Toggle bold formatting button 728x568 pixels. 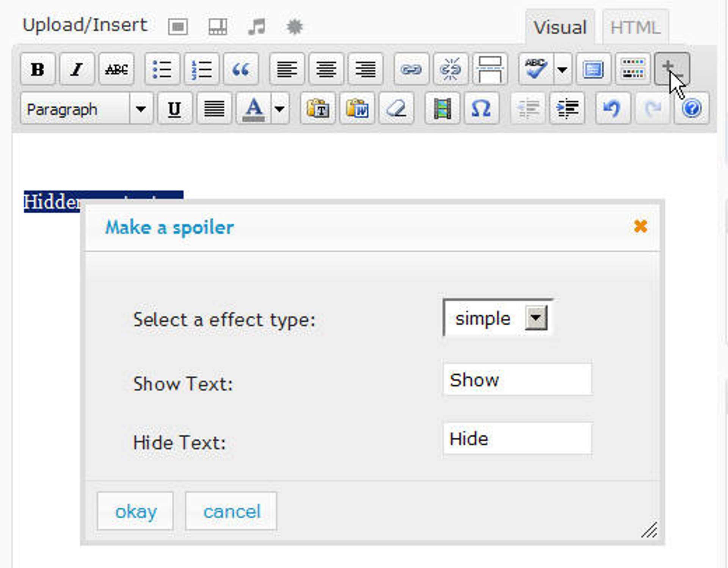tap(38, 69)
